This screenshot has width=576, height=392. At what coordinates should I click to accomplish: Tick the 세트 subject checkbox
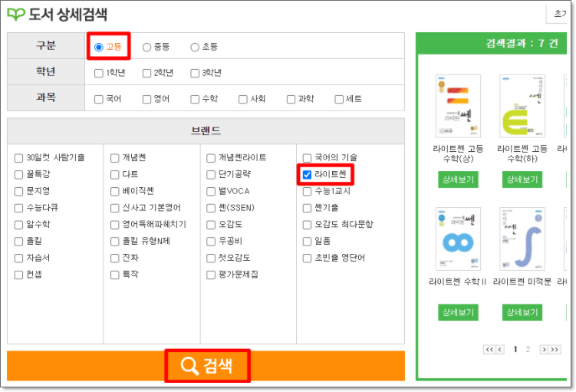339,99
